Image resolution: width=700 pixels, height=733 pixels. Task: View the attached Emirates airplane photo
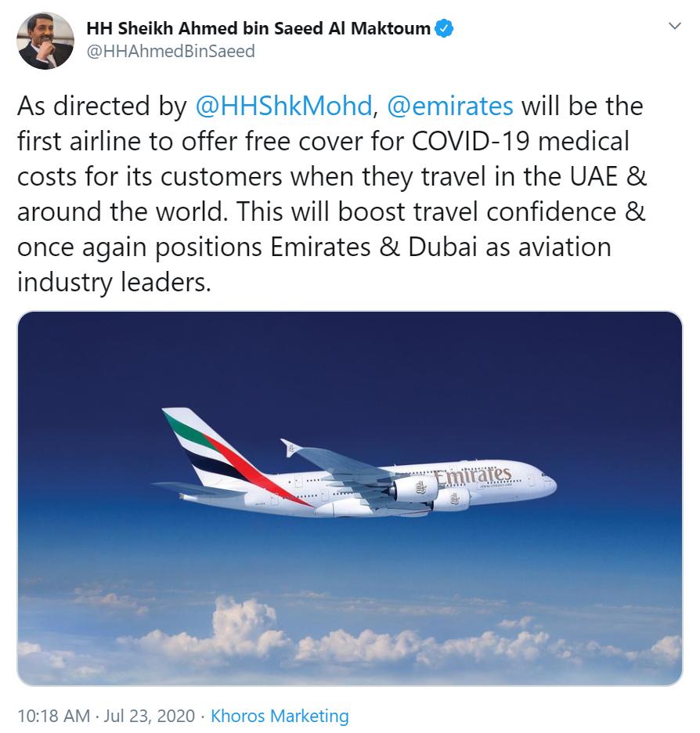[350, 498]
